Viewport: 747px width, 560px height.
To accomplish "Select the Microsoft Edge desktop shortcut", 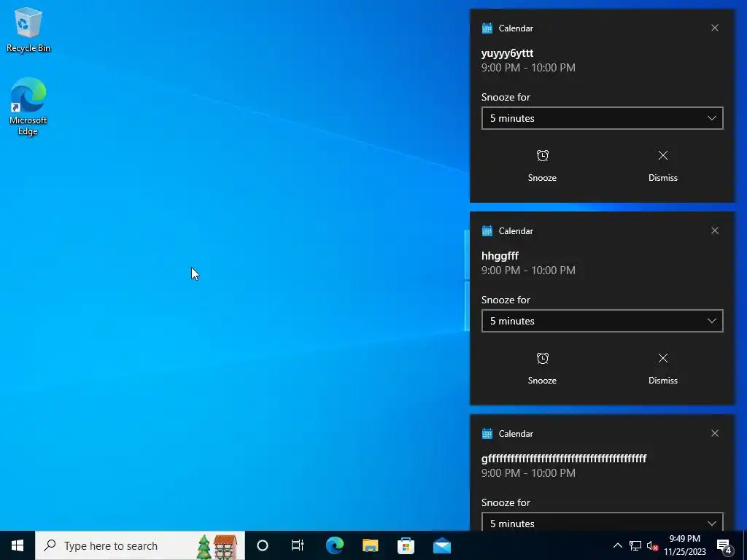I will (x=28, y=106).
